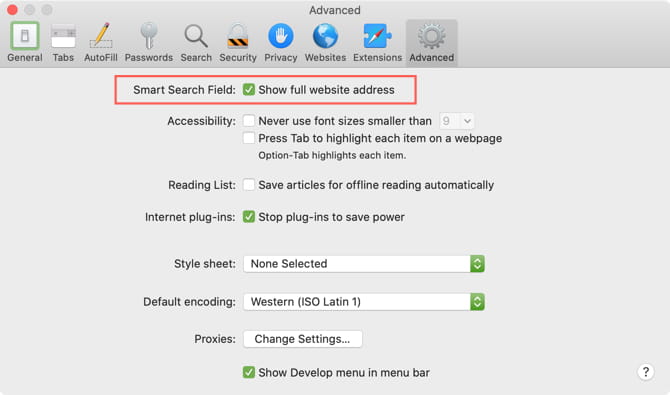Open the Default encoding Western dropdown
This screenshot has width=670, height=395.
click(x=364, y=302)
